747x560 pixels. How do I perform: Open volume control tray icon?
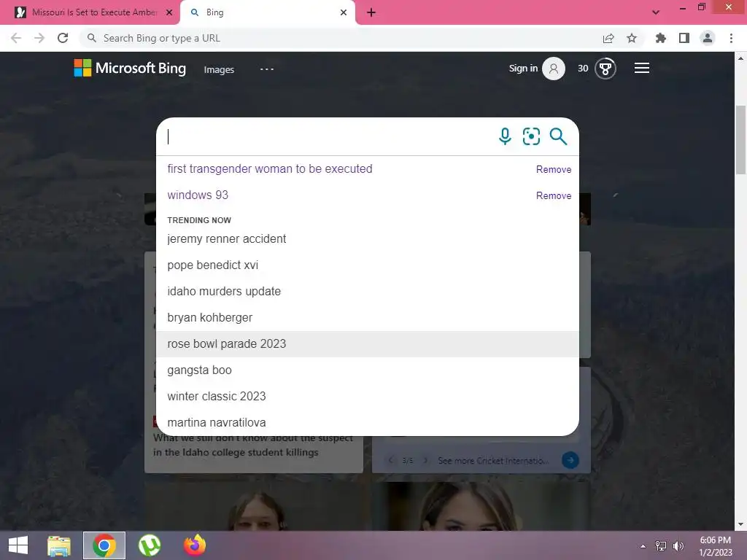[x=678, y=545]
